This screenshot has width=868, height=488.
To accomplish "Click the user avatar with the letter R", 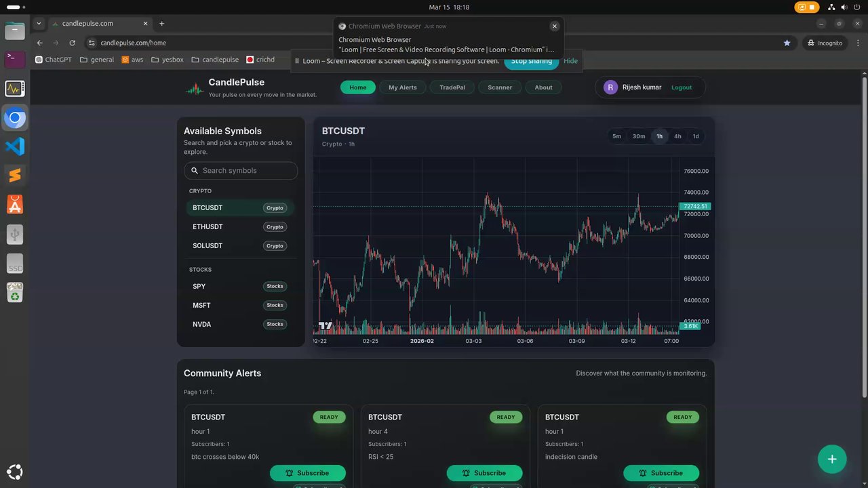I will (x=610, y=87).
